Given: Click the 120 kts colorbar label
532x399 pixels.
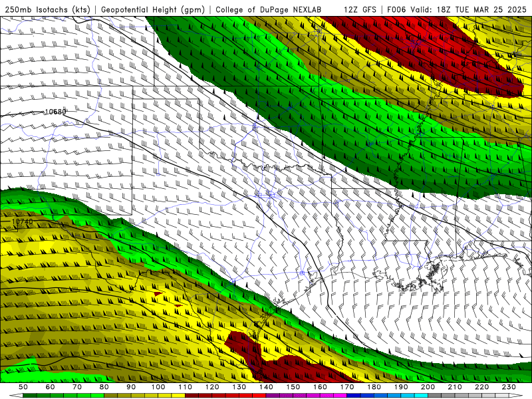Looking at the screenshot, I should (212, 387).
